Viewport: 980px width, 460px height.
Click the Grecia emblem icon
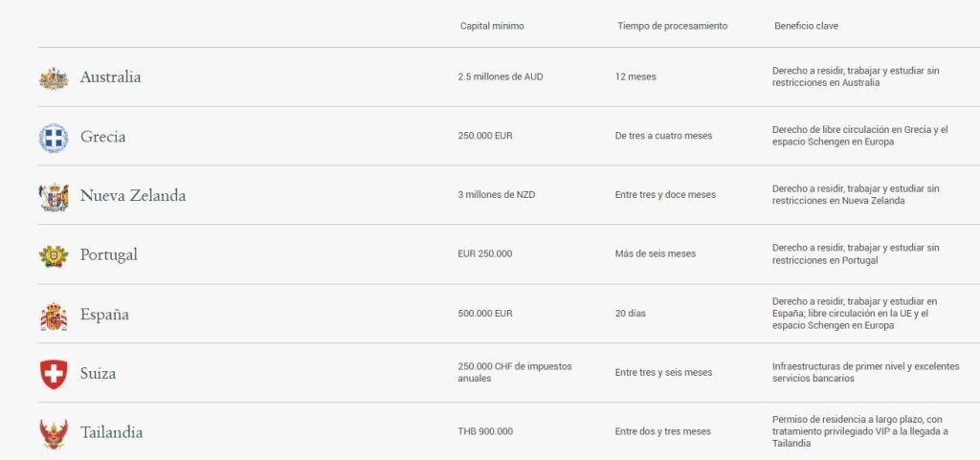coord(54,138)
